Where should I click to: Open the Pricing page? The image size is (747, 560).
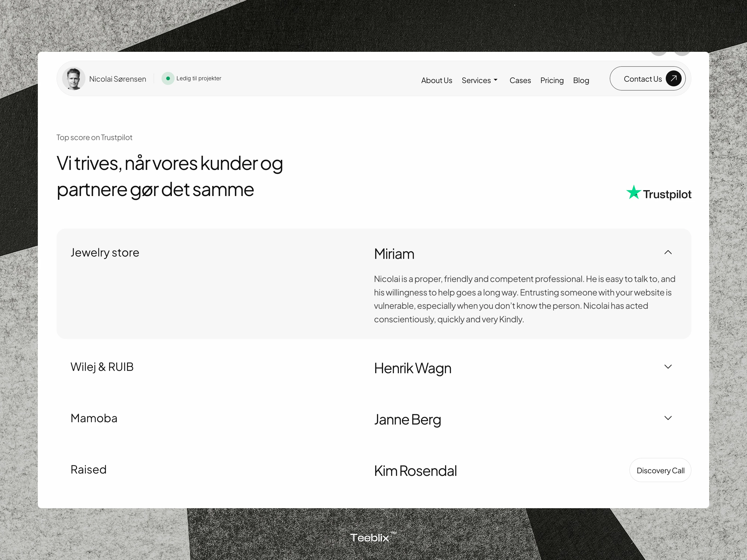552,80
